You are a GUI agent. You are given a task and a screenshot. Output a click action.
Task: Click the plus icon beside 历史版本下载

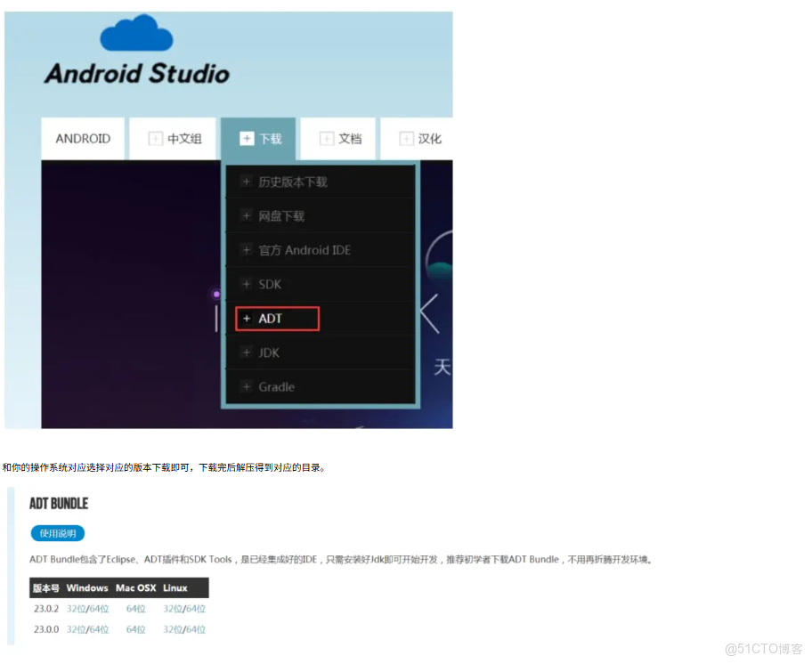click(247, 182)
